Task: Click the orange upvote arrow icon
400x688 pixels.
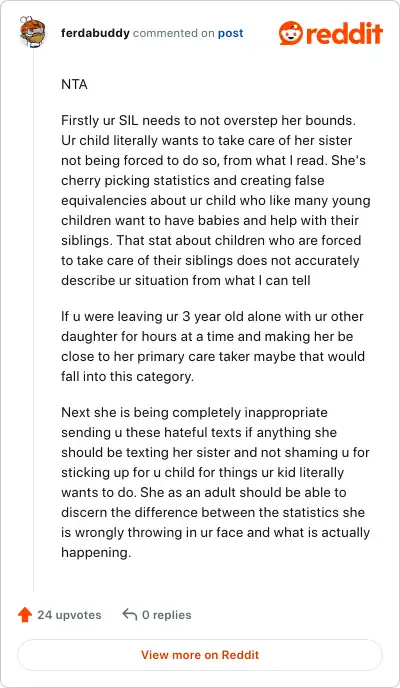Action: [25, 615]
